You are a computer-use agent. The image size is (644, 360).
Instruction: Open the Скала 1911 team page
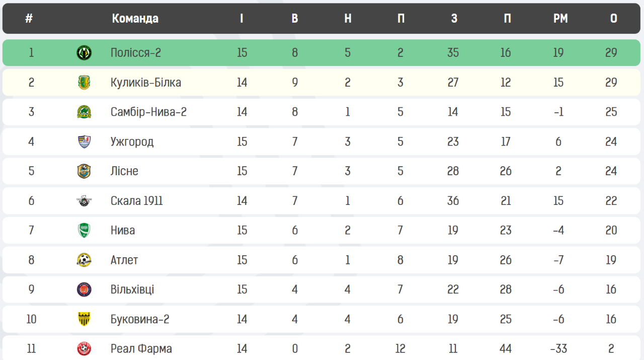(137, 201)
